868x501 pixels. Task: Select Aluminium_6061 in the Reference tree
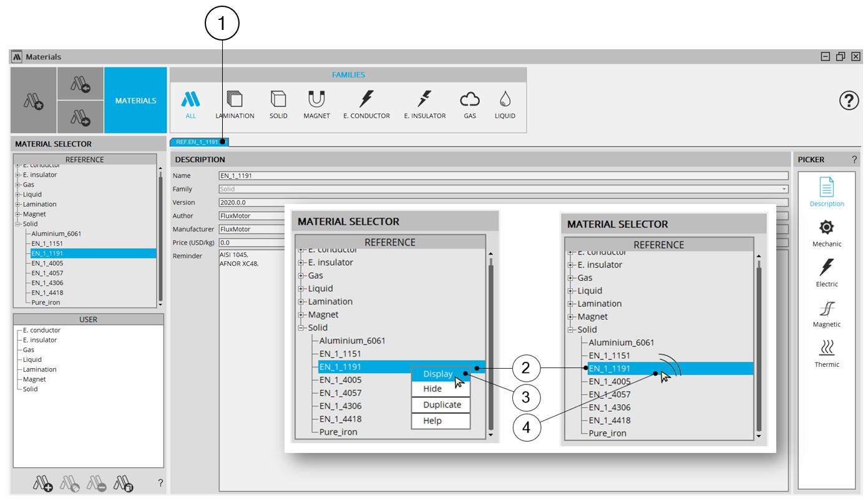[x=56, y=234]
